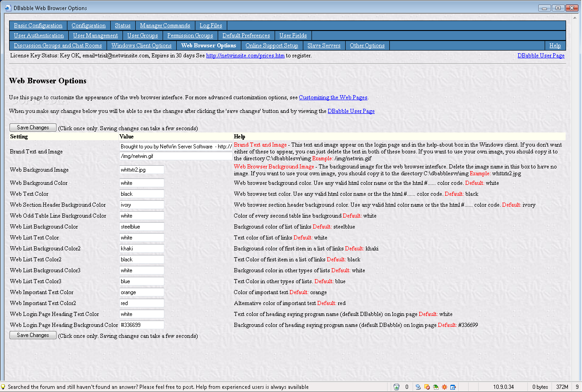The height and width of the screenshot is (392, 582).
Task: Click the Web Text Color field
Action: coord(142,193)
